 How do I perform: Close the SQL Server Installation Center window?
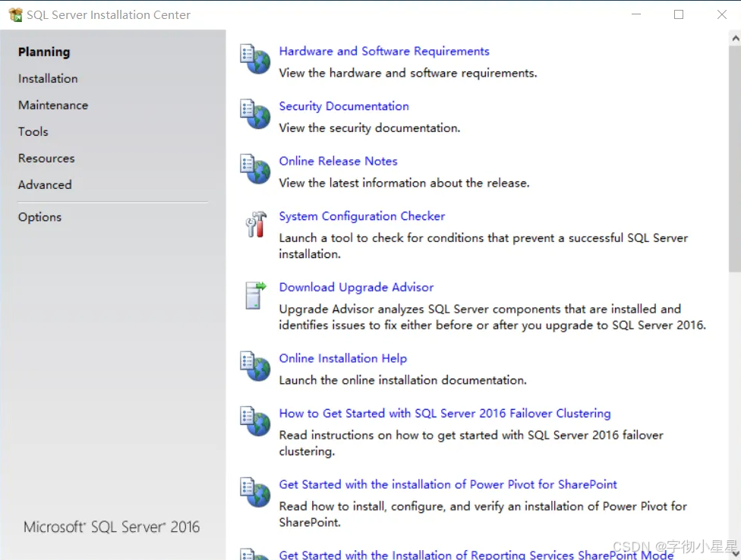[x=721, y=14]
